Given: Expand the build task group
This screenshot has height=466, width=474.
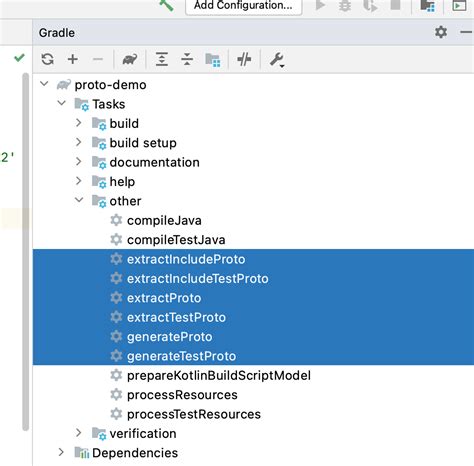Looking at the screenshot, I should click(79, 123).
